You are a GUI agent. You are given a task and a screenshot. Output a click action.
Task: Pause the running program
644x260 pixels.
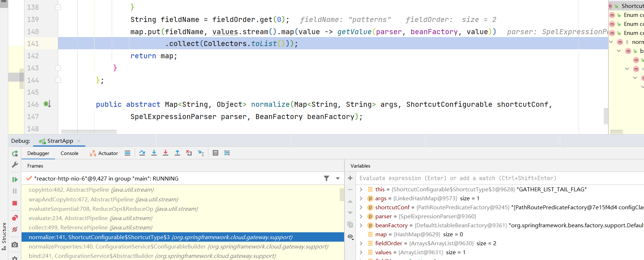coord(15,191)
